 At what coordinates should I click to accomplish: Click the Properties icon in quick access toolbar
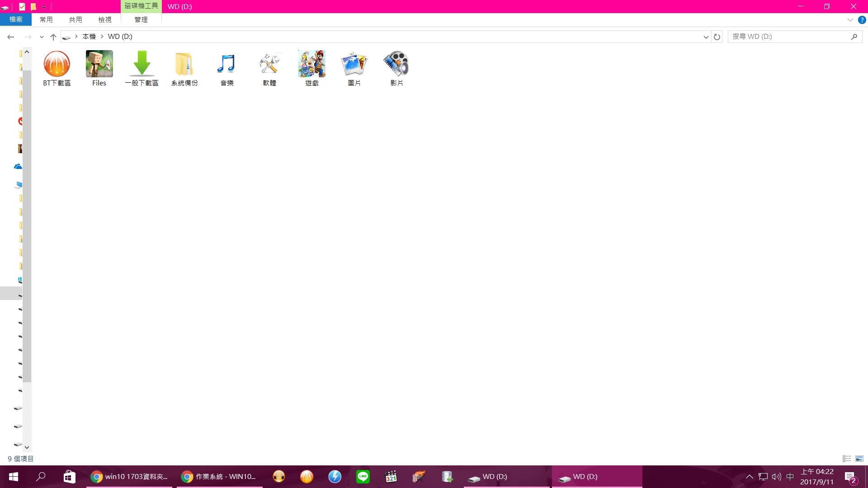coord(22,6)
